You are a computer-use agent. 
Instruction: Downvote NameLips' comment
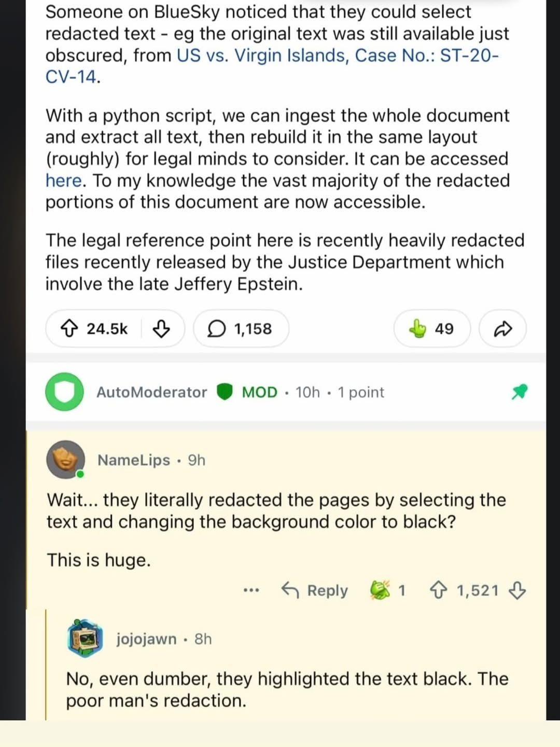tap(518, 590)
